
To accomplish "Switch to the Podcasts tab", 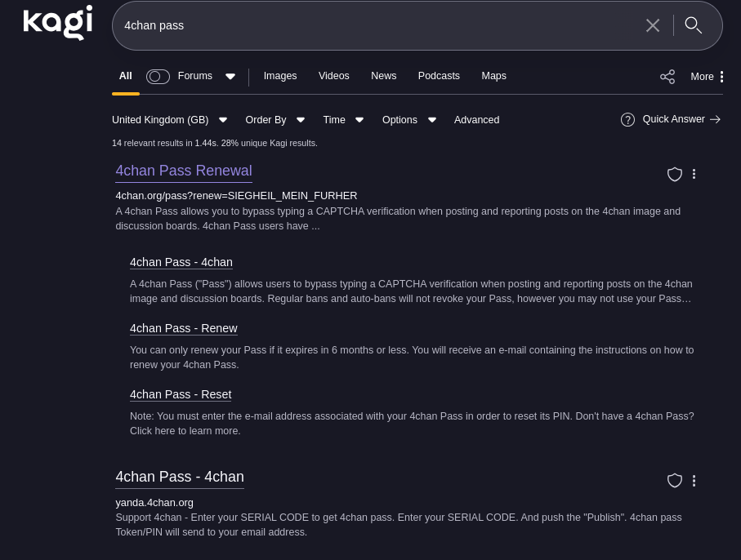I will click(439, 76).
